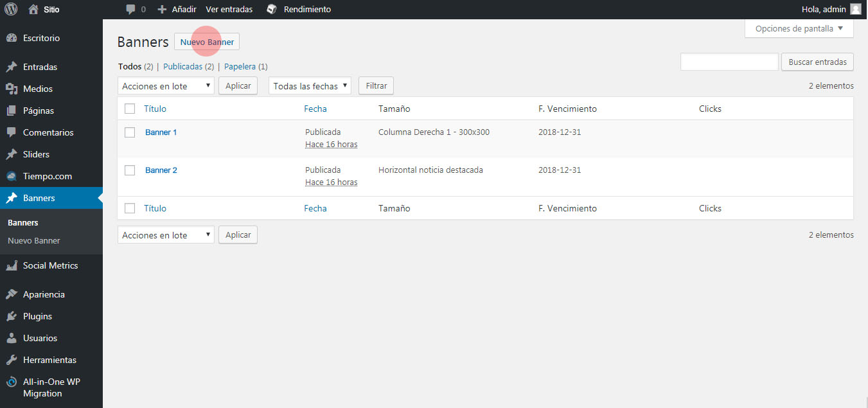
Task: Click the Medios media icon
Action: click(11, 89)
